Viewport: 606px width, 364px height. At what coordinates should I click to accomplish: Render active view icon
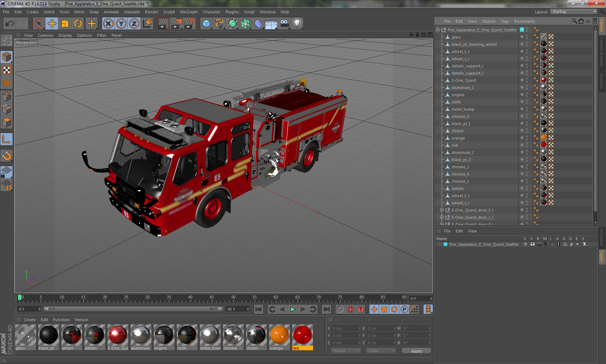(x=163, y=24)
